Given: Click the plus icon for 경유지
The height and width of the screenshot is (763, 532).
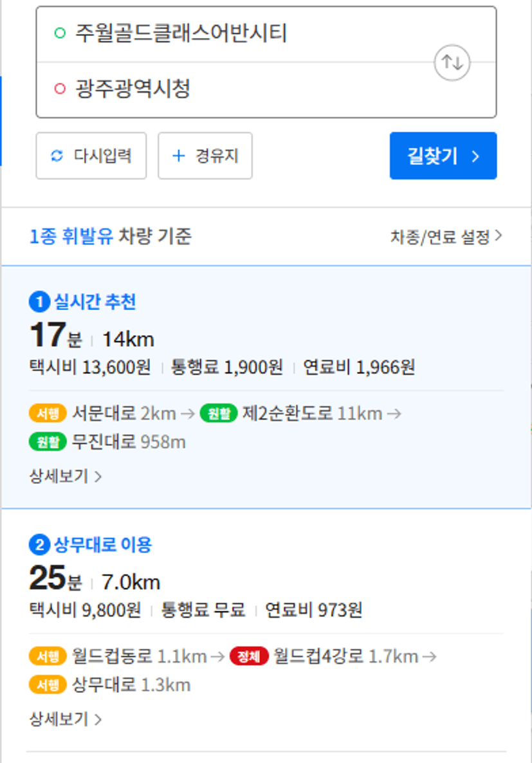Looking at the screenshot, I should pos(179,156).
